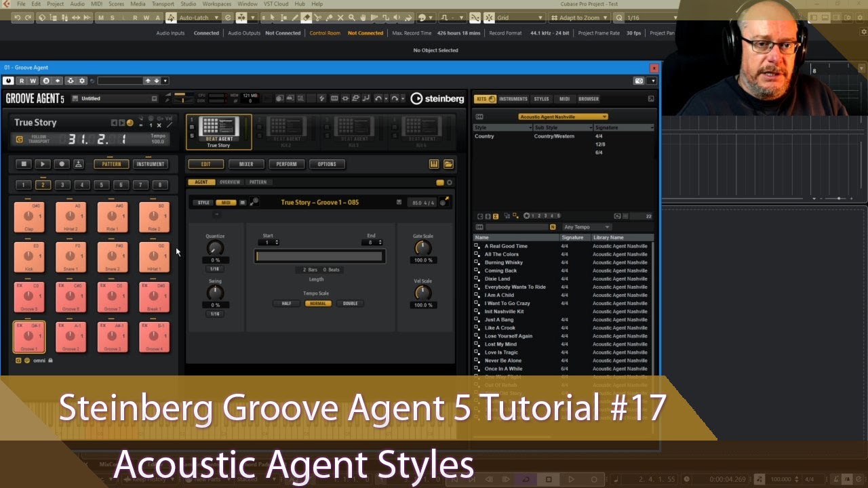Click the browser back navigation icon
The image size is (868, 488).
480,117
